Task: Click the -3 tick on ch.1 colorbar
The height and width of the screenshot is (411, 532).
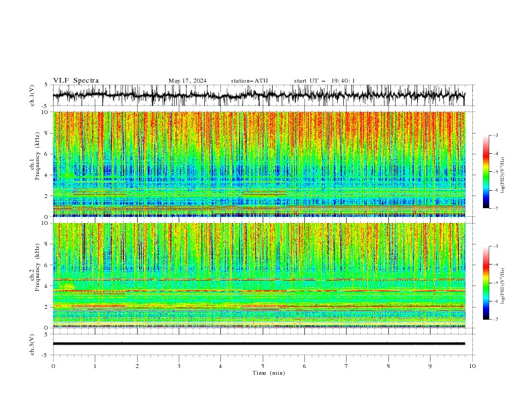Action: 496,135
